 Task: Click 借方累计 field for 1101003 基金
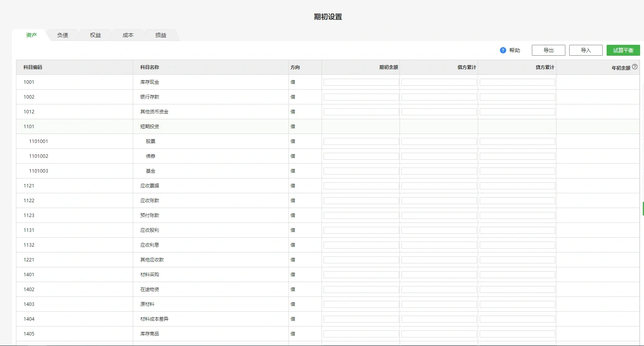coord(439,171)
